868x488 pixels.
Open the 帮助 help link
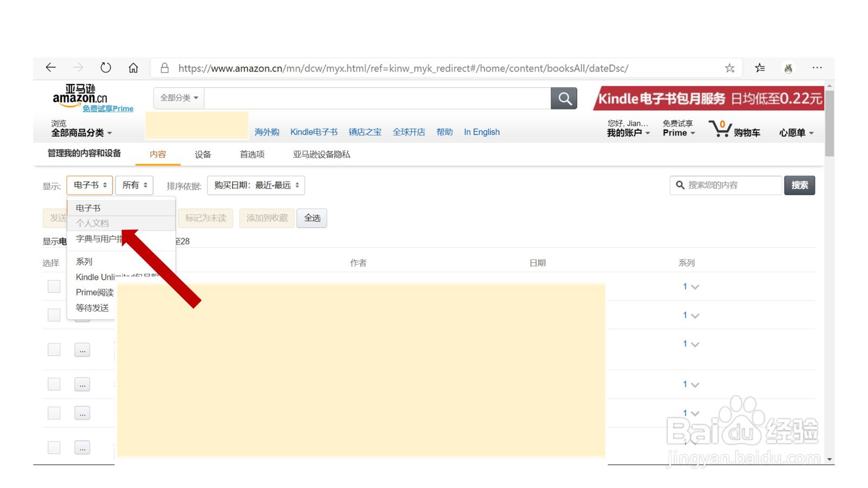pyautogui.click(x=445, y=132)
